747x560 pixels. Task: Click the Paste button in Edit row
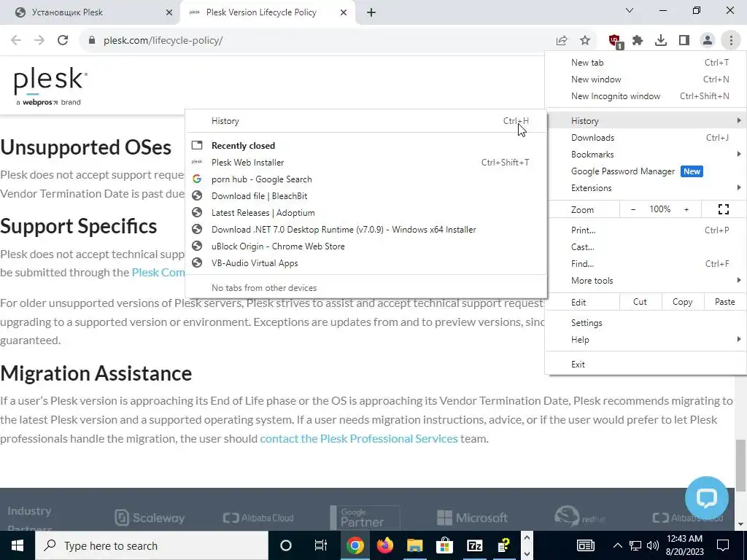(x=724, y=302)
